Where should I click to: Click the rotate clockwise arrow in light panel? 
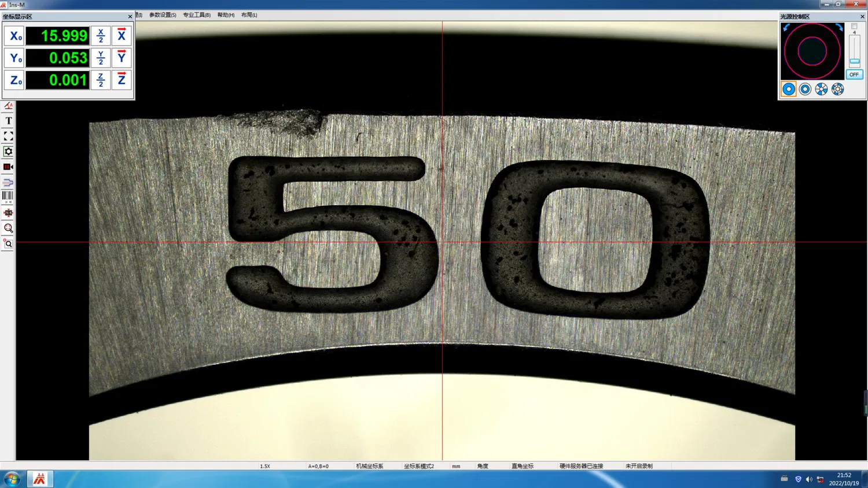click(x=838, y=28)
